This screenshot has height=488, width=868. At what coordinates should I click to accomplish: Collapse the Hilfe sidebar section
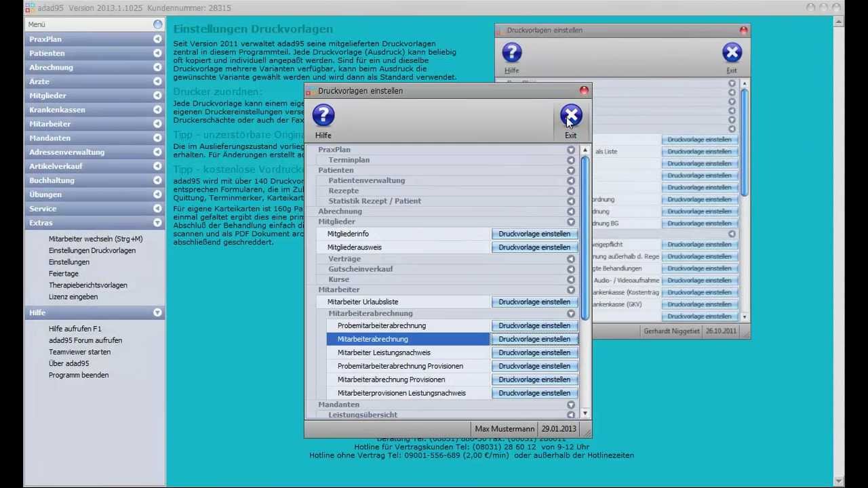click(x=157, y=312)
